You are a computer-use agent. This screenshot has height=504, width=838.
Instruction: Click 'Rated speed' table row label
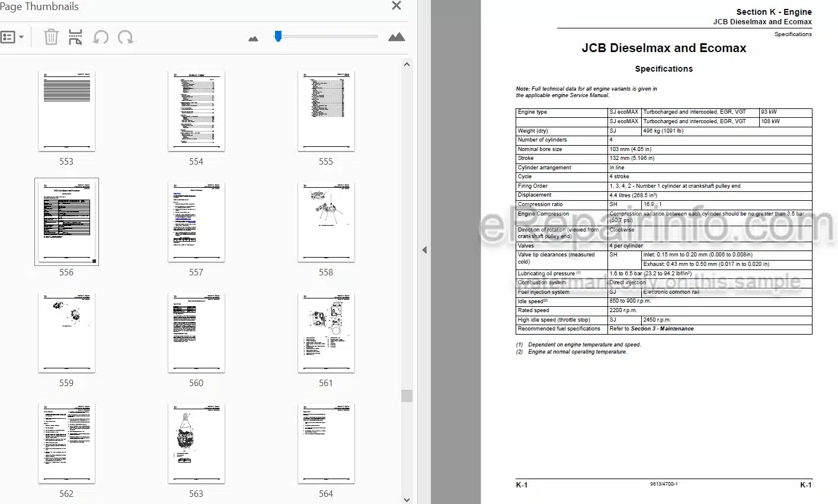533,310
